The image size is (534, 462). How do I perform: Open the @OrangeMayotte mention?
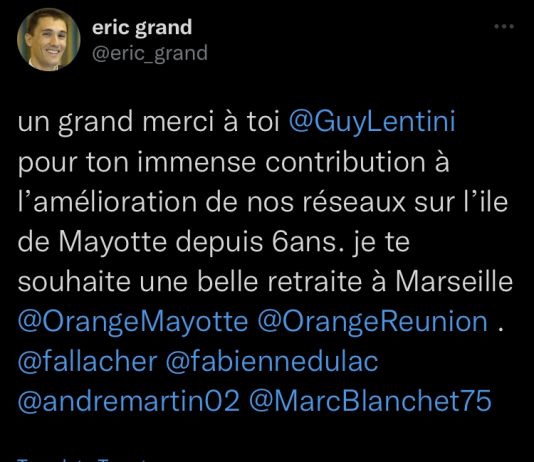click(x=133, y=322)
